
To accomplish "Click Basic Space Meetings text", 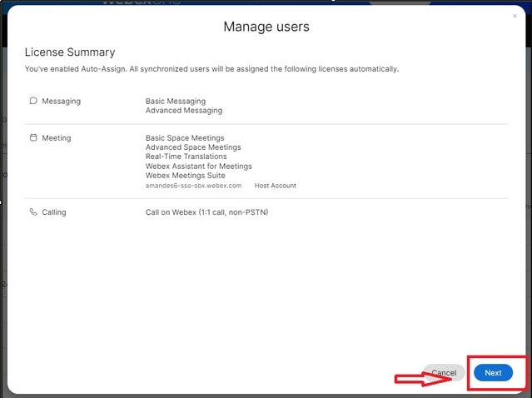I will coord(185,137).
